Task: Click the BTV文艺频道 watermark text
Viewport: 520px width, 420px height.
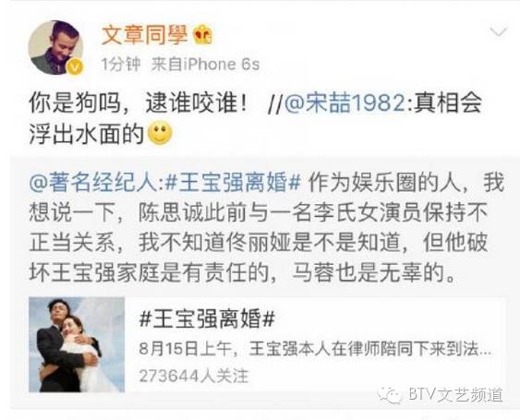Action: pos(455,395)
